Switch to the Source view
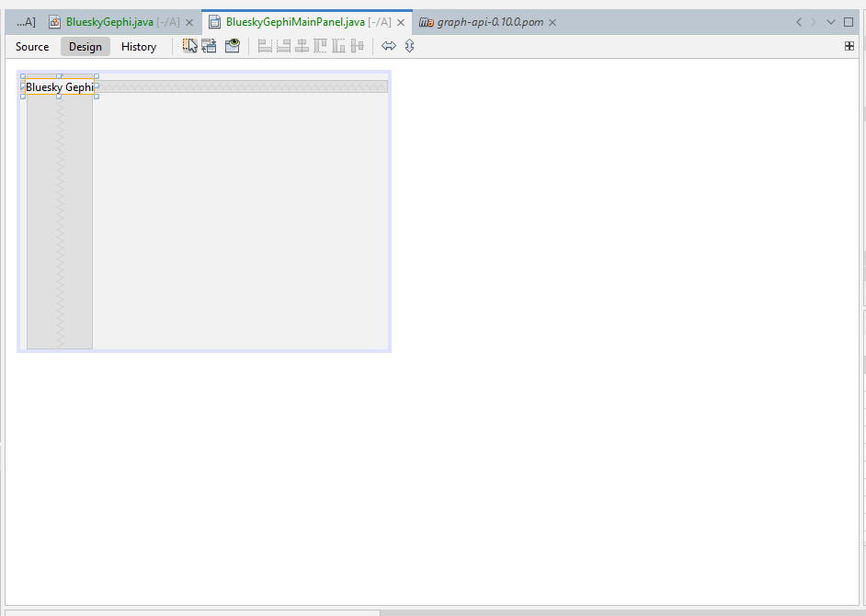Image resolution: width=866 pixels, height=616 pixels. click(32, 46)
